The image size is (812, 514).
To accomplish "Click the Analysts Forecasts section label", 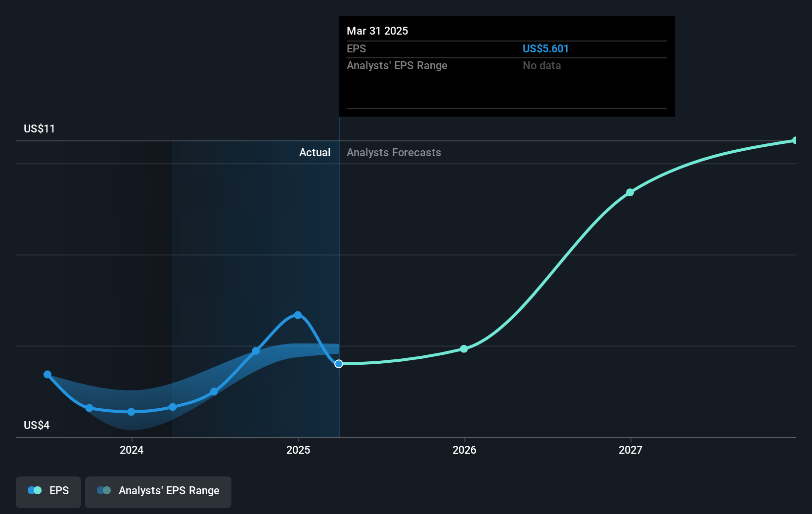I will [394, 152].
